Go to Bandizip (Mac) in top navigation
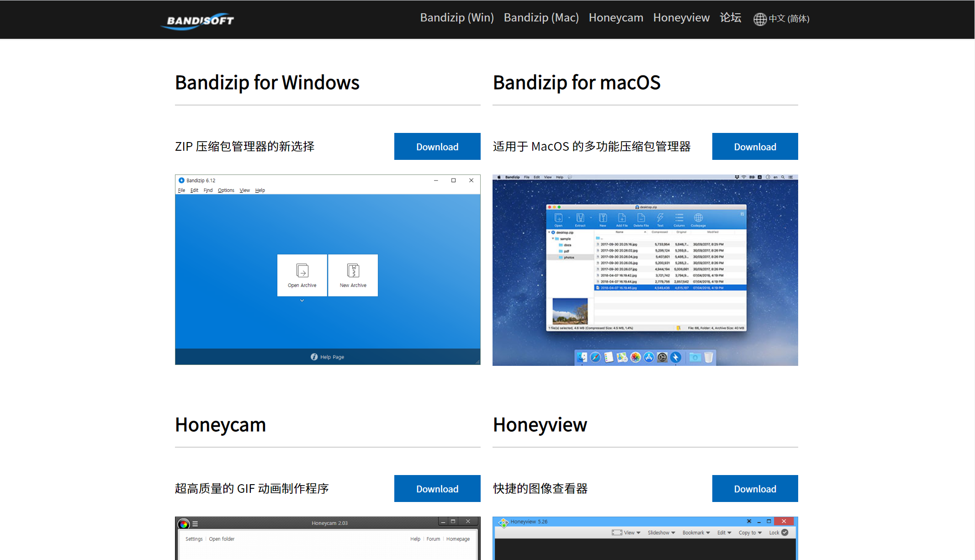This screenshot has height=560, width=975. tap(541, 17)
